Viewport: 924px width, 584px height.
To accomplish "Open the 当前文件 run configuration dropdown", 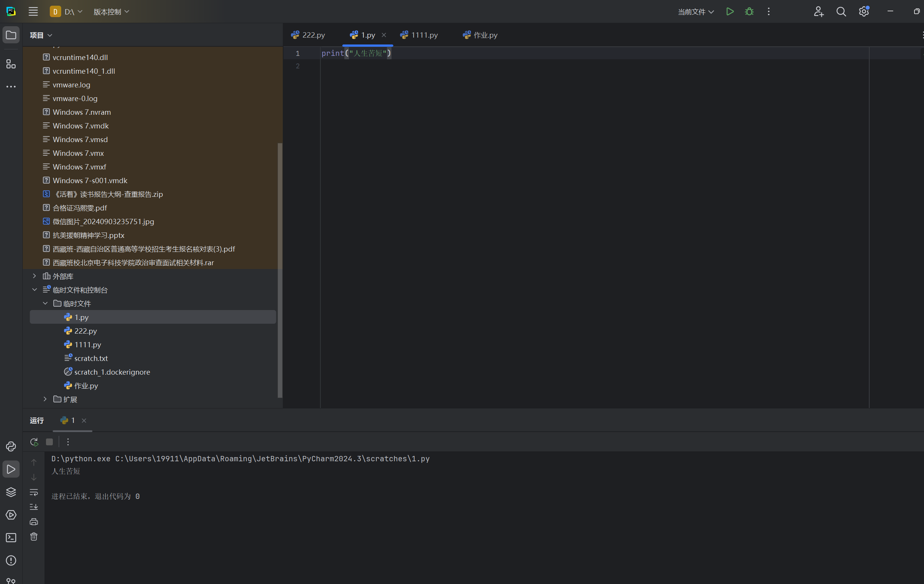I will pos(695,12).
